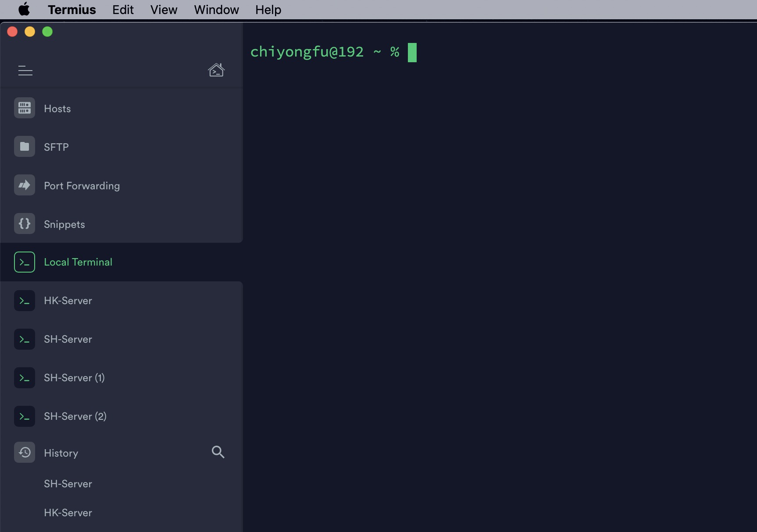The height and width of the screenshot is (532, 757).
Task: Search history with magnifier icon
Action: pos(218,452)
